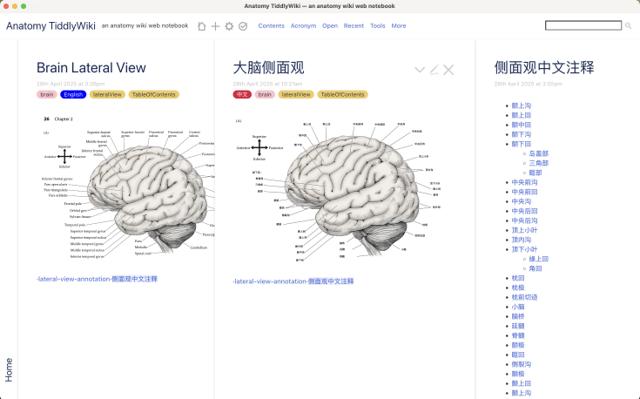Click the English tag pill
Image resolution: width=640 pixels, height=399 pixels.
pyautogui.click(x=73, y=95)
